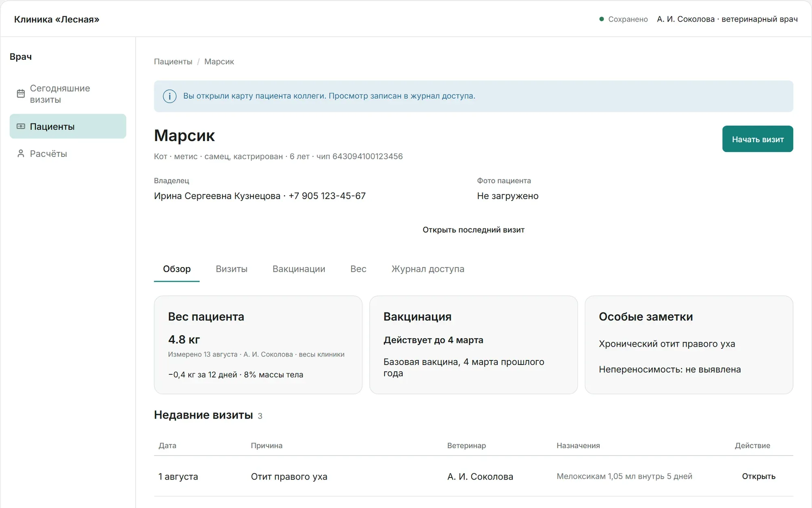Click Базовая вакцина, 4 марта прошлого года

click(464, 367)
